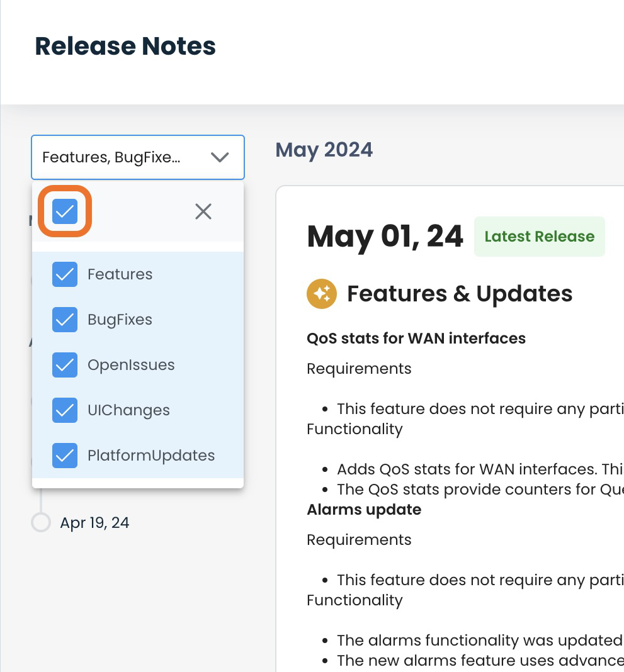Collapse the category filter dropdown chevron
This screenshot has width=624, height=672.
point(220,157)
